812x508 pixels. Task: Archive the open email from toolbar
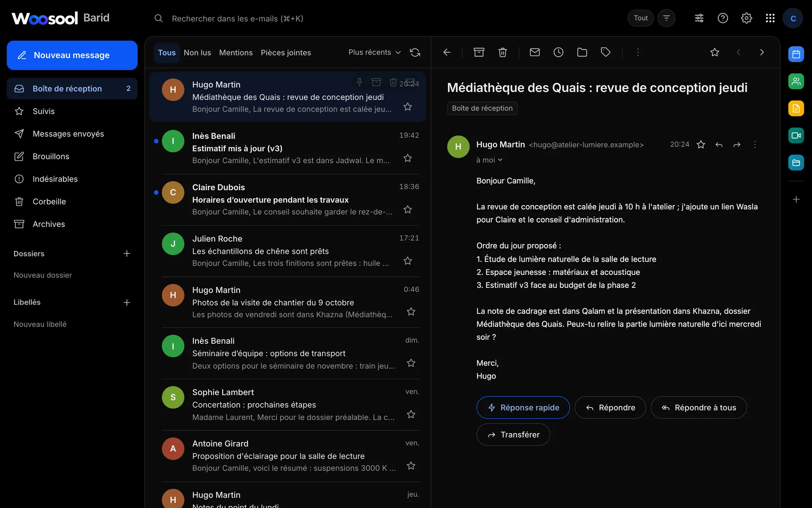(x=479, y=52)
